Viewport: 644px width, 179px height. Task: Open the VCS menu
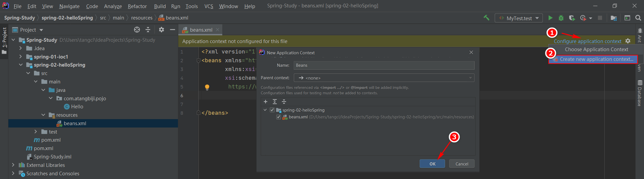(209, 6)
